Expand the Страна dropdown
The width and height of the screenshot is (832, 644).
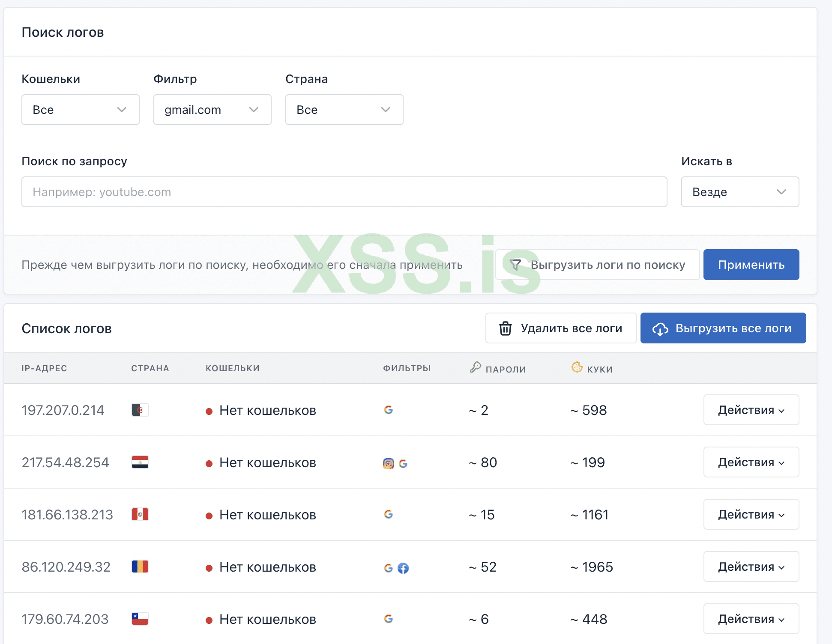coord(344,110)
